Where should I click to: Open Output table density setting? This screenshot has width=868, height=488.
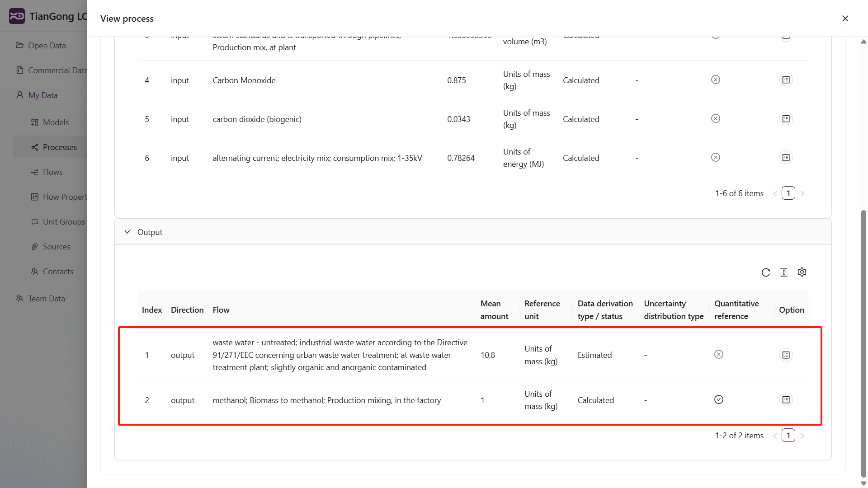coord(783,272)
